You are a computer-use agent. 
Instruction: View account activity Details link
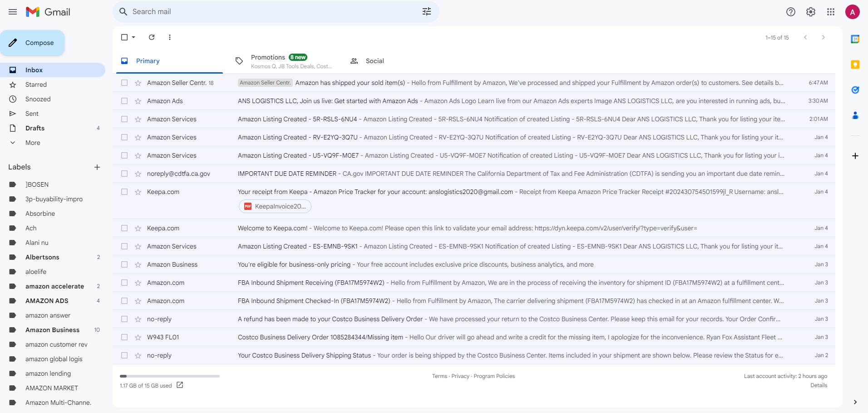tap(819, 385)
